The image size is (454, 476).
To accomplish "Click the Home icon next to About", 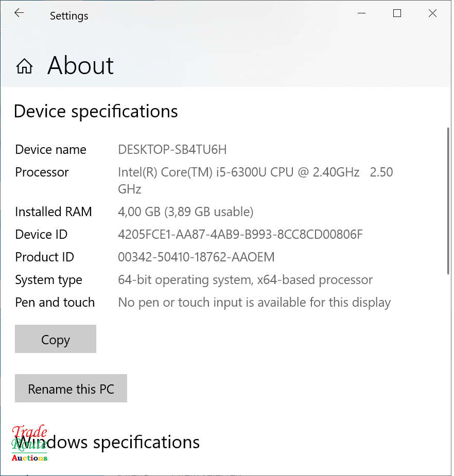I will [x=24, y=66].
